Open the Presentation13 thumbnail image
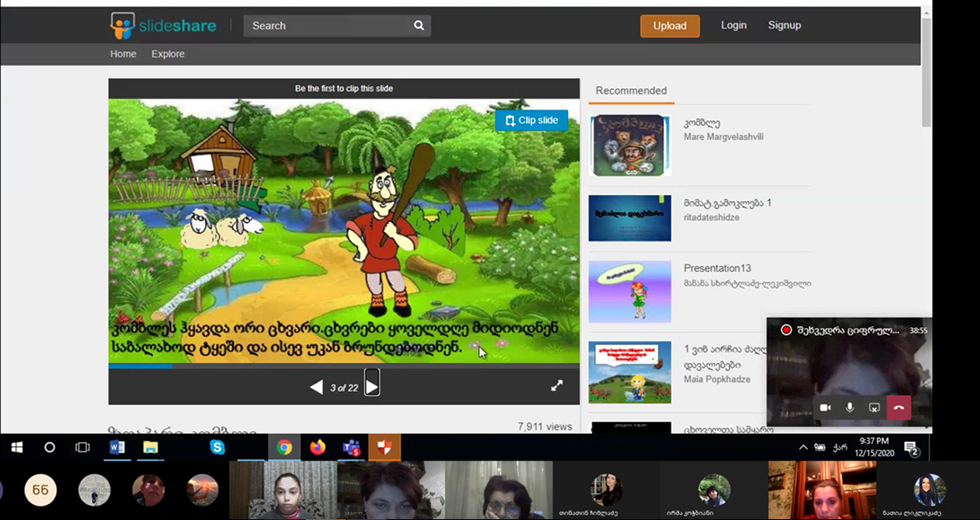Image resolution: width=980 pixels, height=520 pixels. point(630,291)
